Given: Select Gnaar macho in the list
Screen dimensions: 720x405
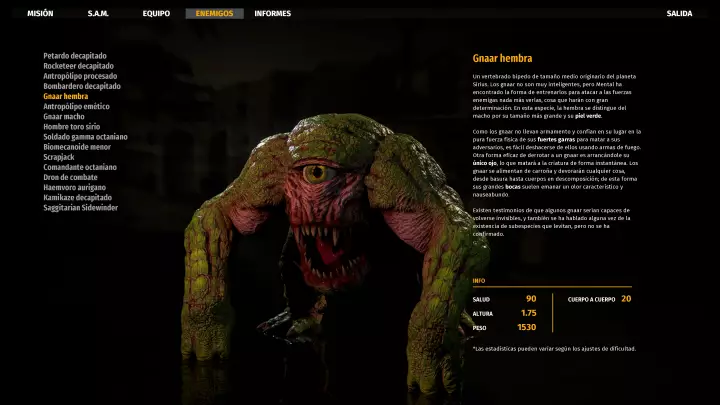Looking at the screenshot, I should (x=64, y=117).
